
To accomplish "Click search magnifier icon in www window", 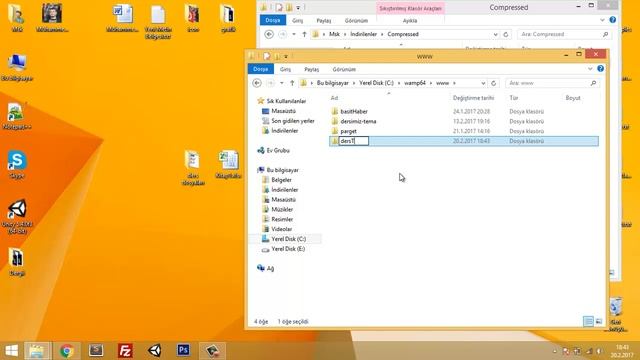I will point(593,83).
